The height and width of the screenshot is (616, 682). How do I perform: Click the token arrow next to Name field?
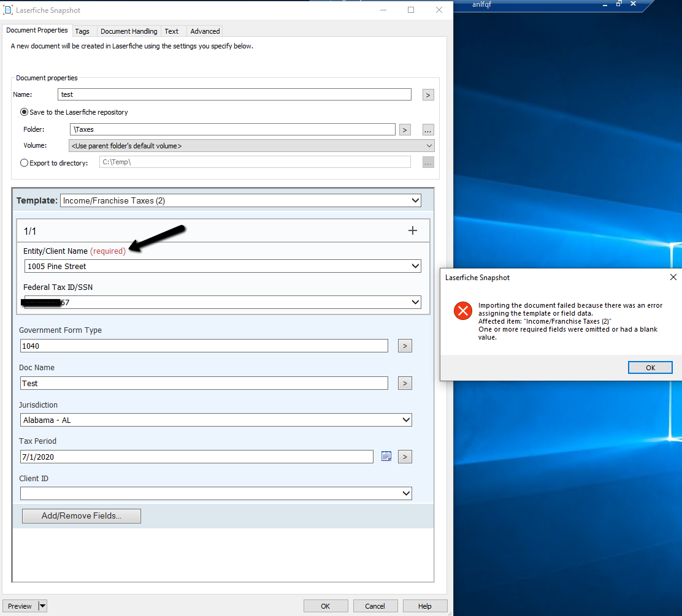428,95
